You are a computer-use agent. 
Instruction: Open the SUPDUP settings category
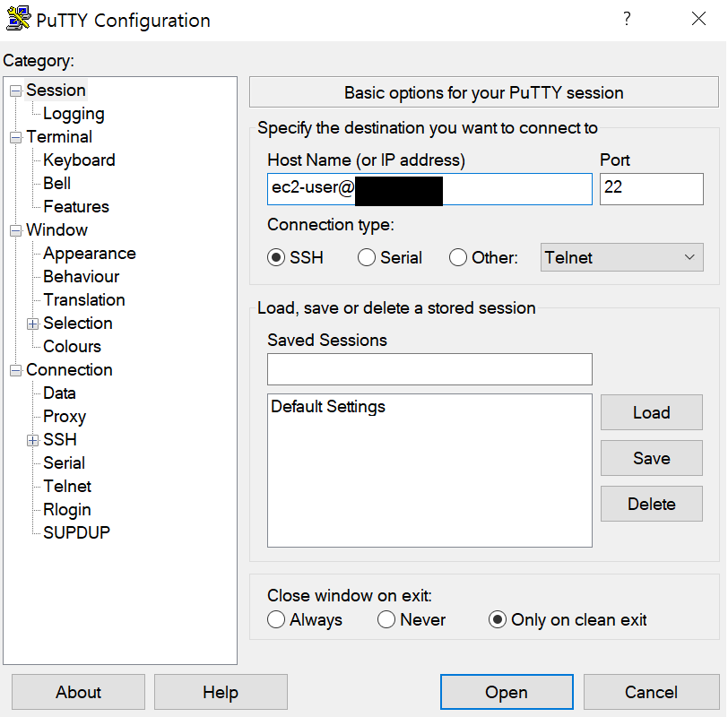[76, 532]
